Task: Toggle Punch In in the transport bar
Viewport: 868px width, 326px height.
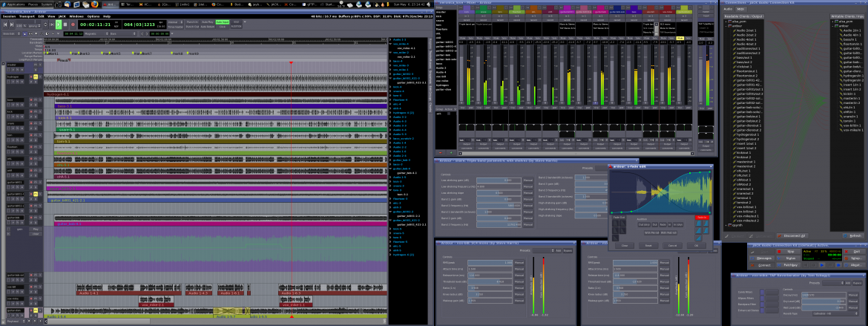Action: click(x=192, y=22)
